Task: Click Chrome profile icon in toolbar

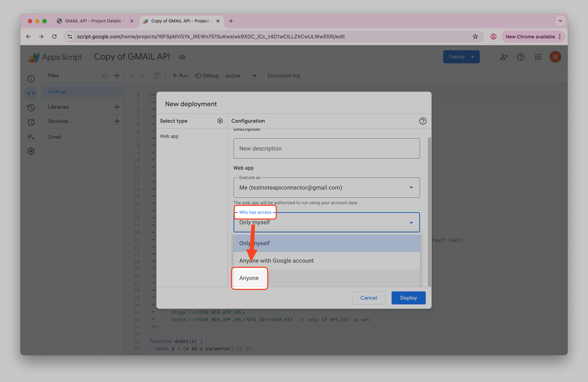Action: (493, 37)
